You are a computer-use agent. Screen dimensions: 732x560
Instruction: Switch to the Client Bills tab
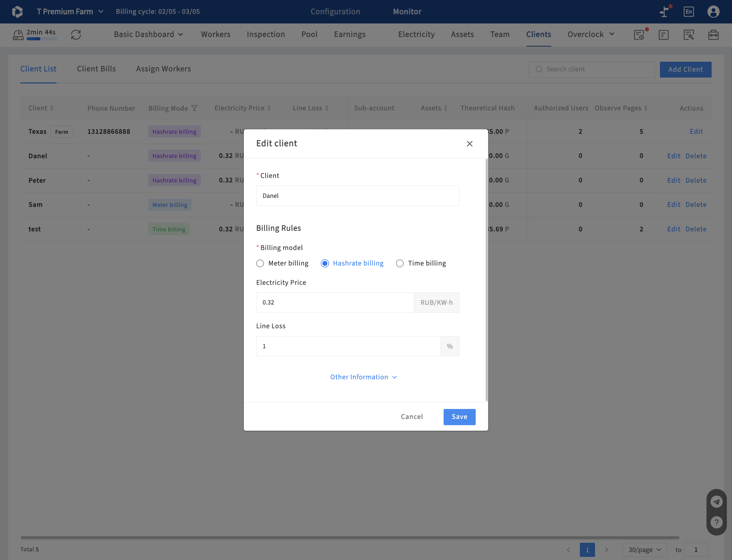96,69
